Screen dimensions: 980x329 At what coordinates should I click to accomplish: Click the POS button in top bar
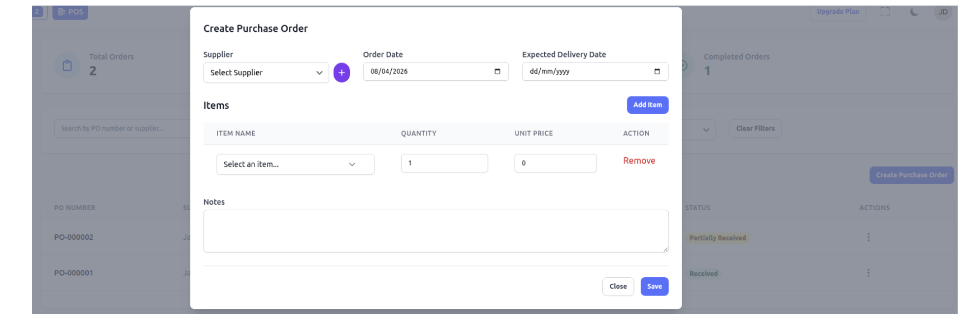point(70,12)
